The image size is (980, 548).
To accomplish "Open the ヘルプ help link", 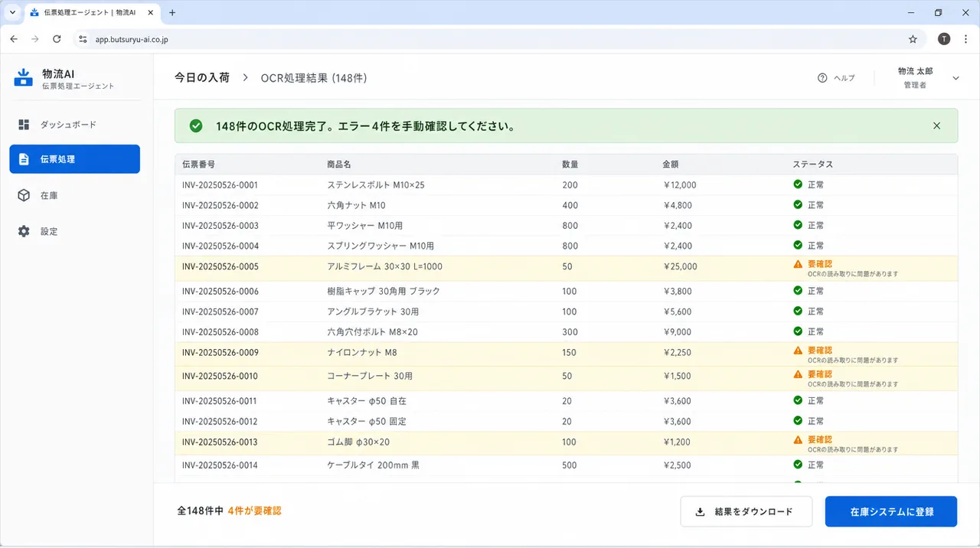I will [x=844, y=77].
